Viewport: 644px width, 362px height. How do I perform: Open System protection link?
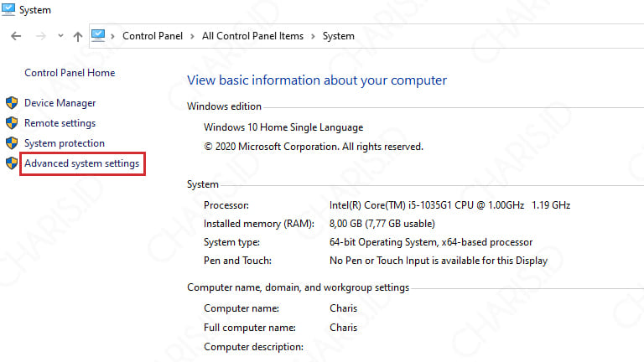(x=65, y=143)
